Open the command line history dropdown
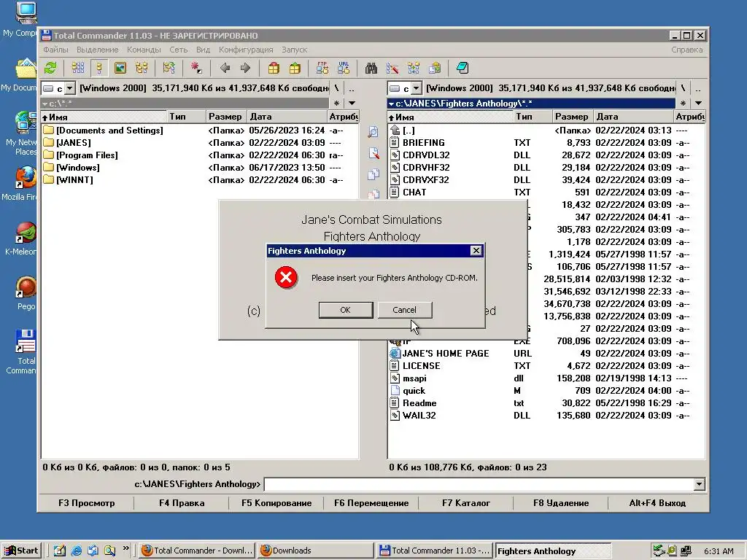 pos(699,484)
